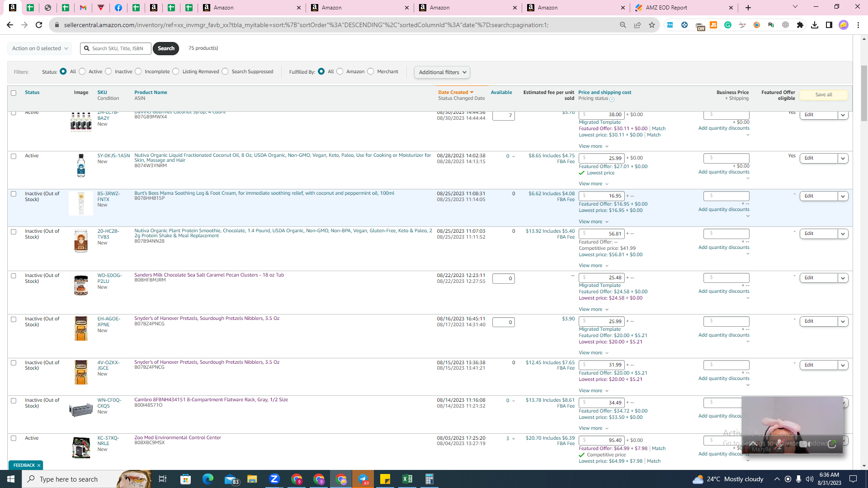Toggle the browser side panel
The image size is (868, 488).
click(x=829, y=25)
